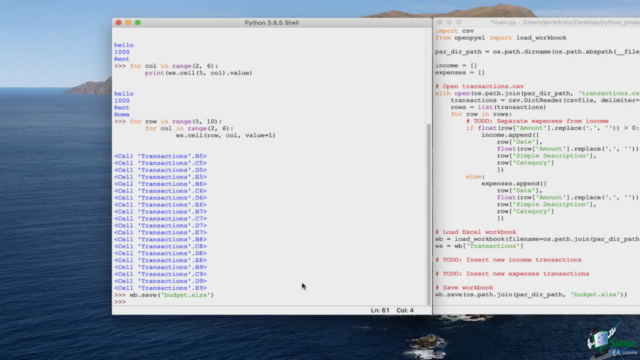Click the 'expenses = []' line in main.py

460,72
